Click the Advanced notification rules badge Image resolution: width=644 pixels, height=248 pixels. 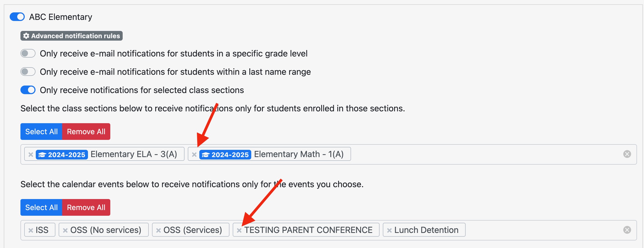[72, 36]
